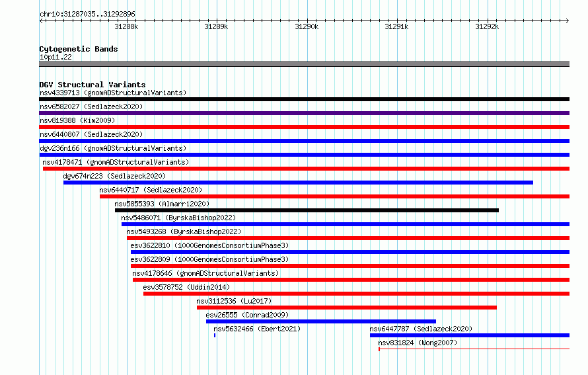Click the DGV Structural Variants track title
Screen dimensions: 588x375
(92, 85)
